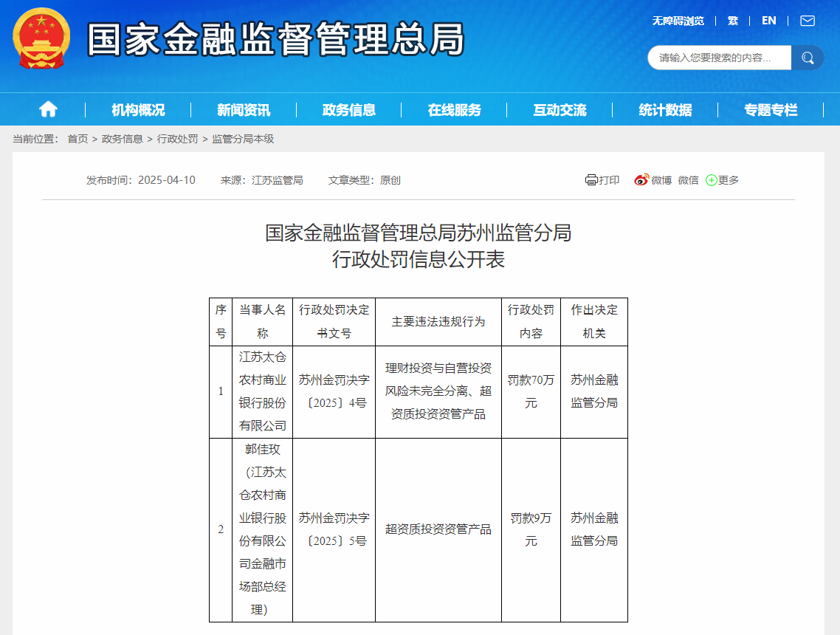Click the cell 罚款9万元
Screen dimensions: 840x635
click(531, 530)
